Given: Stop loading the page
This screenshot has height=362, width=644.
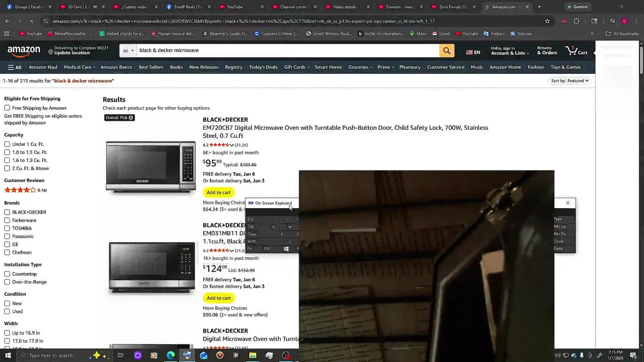Looking at the screenshot, I should [x=31, y=21].
